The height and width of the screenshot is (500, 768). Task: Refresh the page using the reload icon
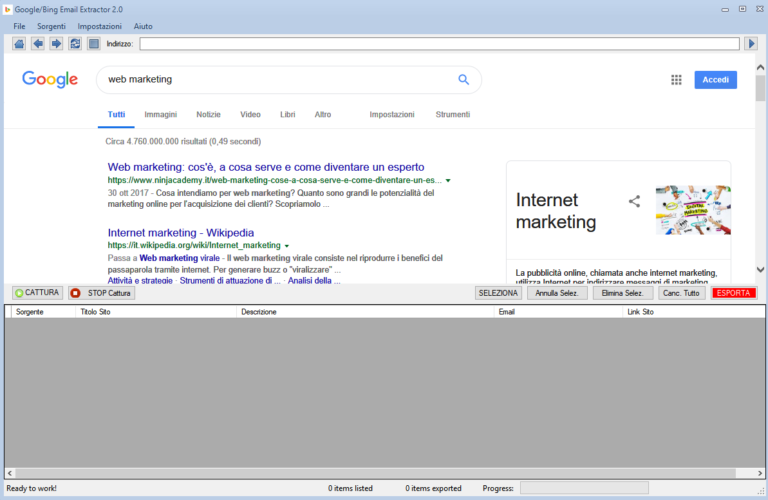75,44
